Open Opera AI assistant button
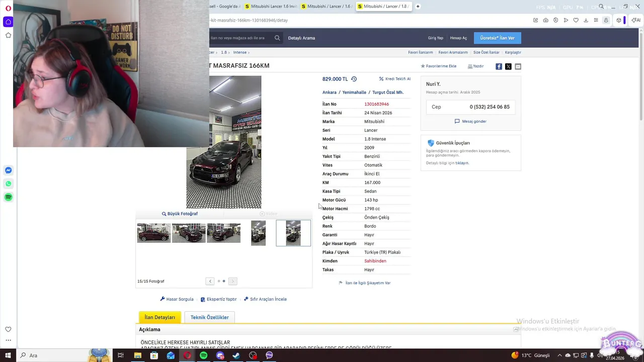 pyautogui.click(x=636, y=20)
